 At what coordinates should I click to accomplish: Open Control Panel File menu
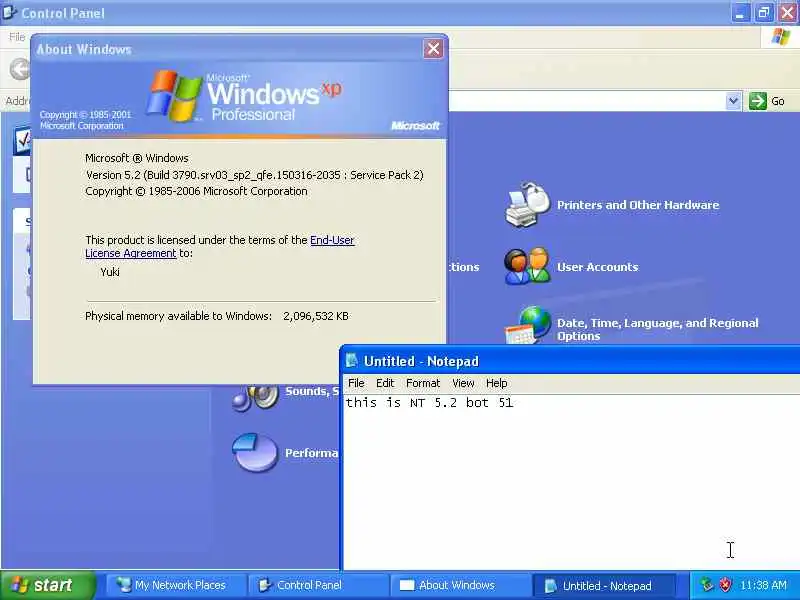17,37
